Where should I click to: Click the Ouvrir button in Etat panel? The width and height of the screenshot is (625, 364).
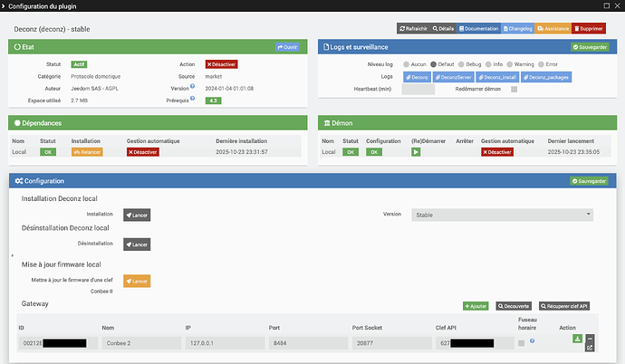pos(287,47)
